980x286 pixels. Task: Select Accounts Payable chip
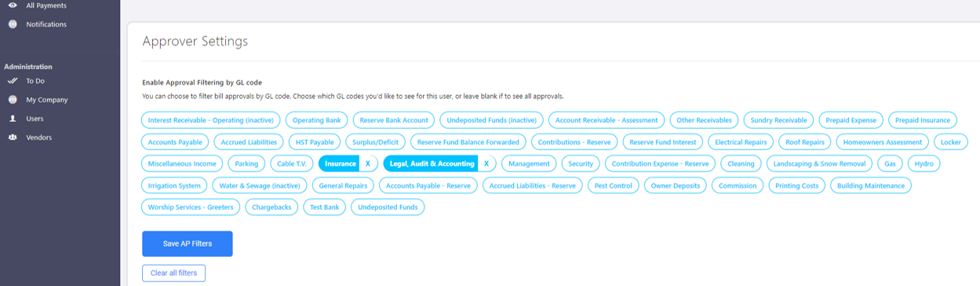click(175, 142)
